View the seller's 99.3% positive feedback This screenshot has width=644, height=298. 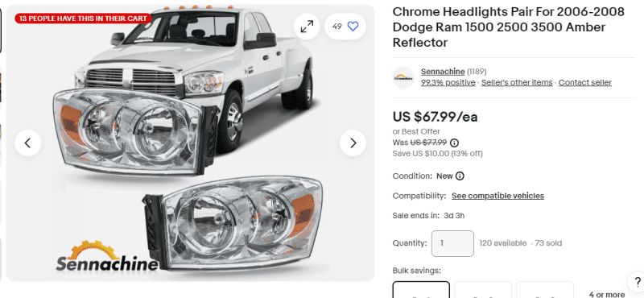coord(448,83)
